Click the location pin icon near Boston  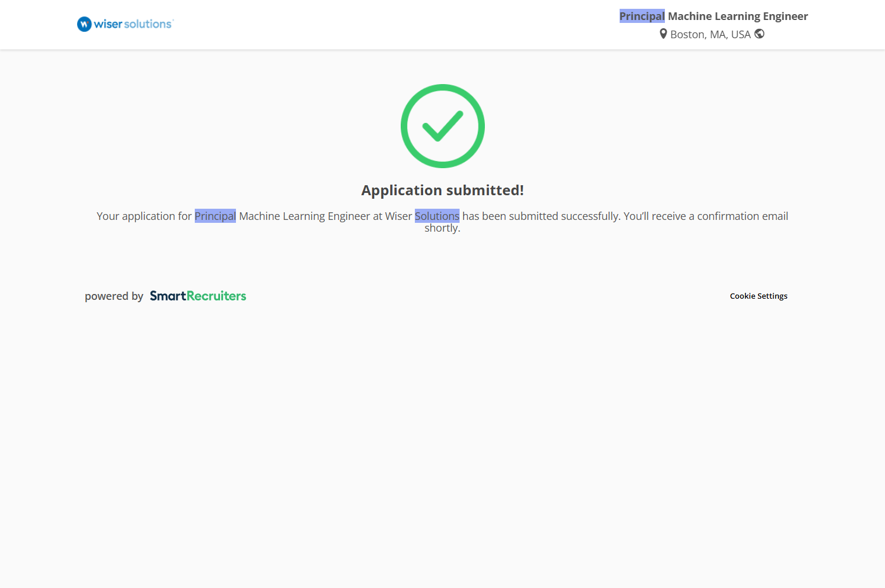click(x=663, y=34)
